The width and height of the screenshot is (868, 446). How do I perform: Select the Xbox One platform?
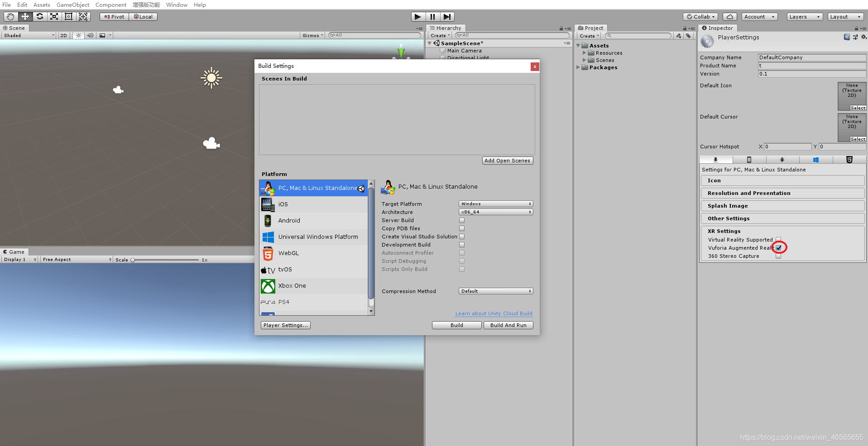pyautogui.click(x=313, y=285)
